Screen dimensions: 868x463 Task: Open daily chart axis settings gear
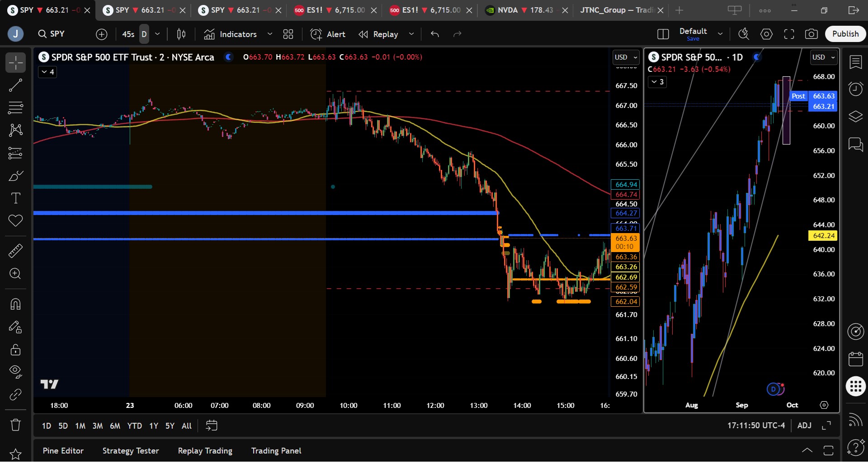click(x=824, y=405)
